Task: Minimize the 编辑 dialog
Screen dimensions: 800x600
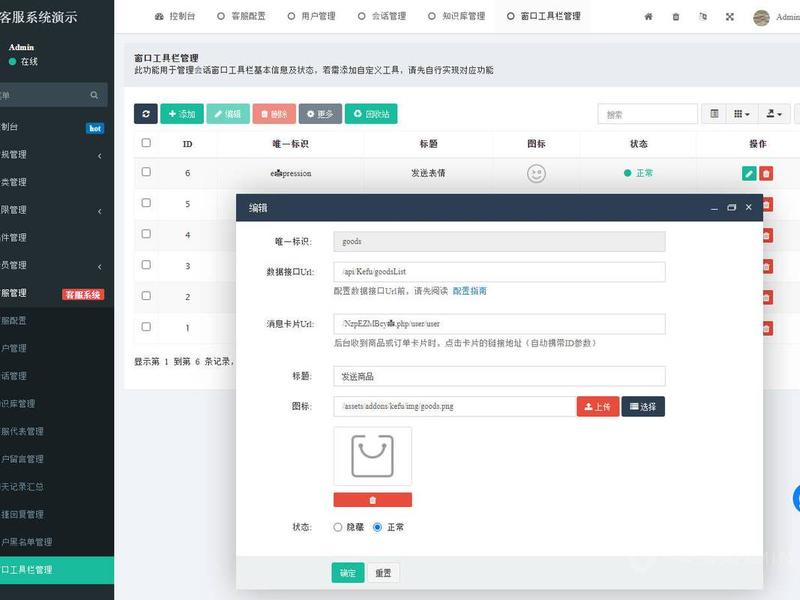Action: (x=714, y=208)
